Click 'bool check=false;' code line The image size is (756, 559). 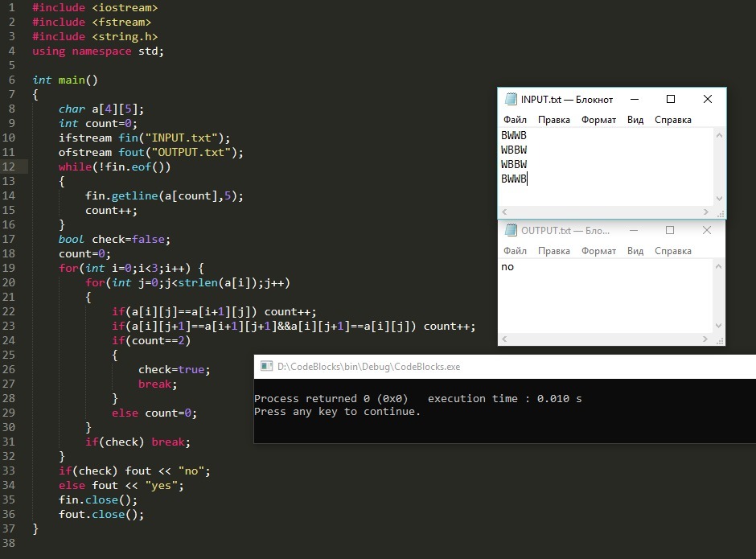114,239
